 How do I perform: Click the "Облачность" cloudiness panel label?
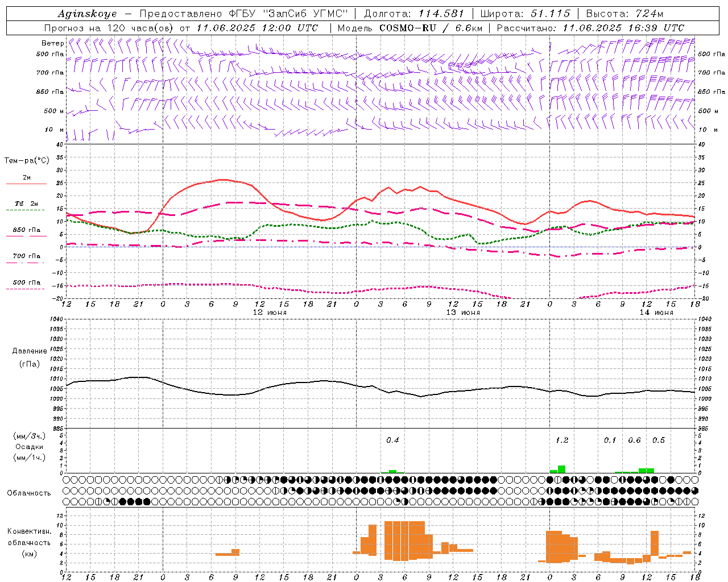(29, 493)
